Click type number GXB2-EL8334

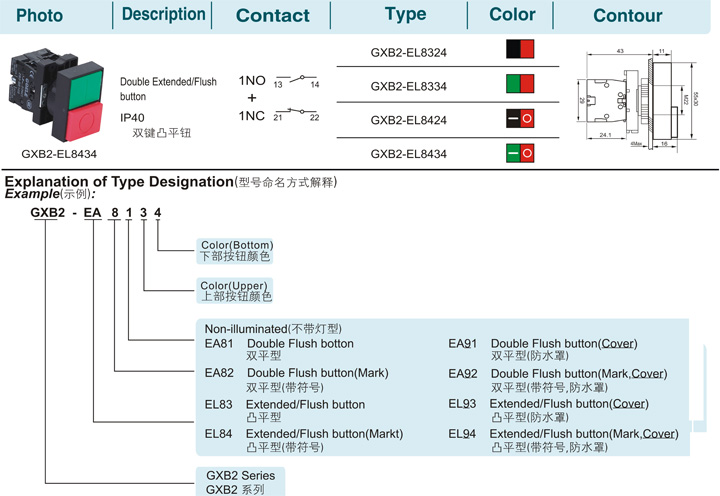[409, 86]
